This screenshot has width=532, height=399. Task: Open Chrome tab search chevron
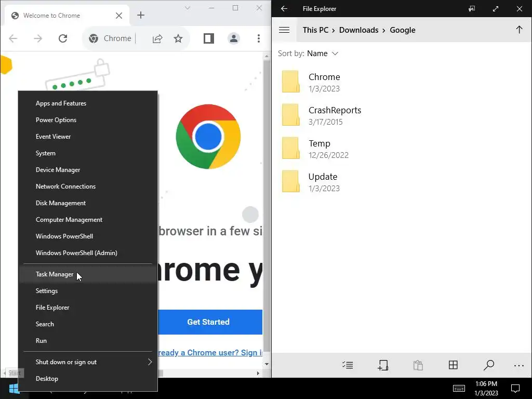pyautogui.click(x=187, y=8)
